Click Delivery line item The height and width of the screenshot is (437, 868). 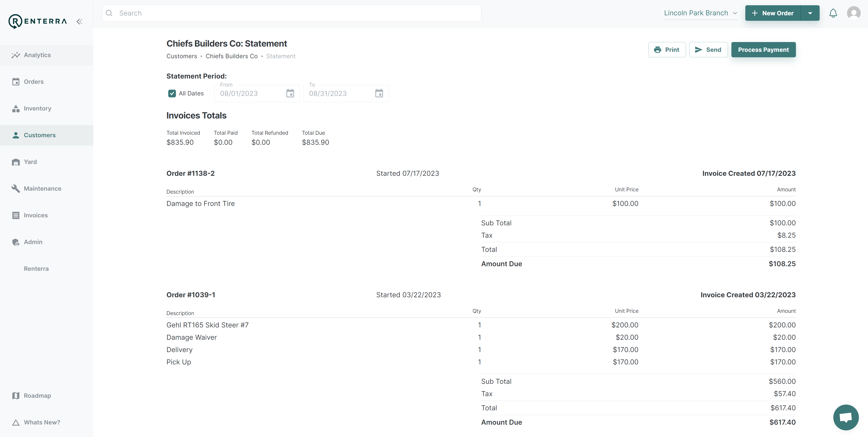click(481, 350)
